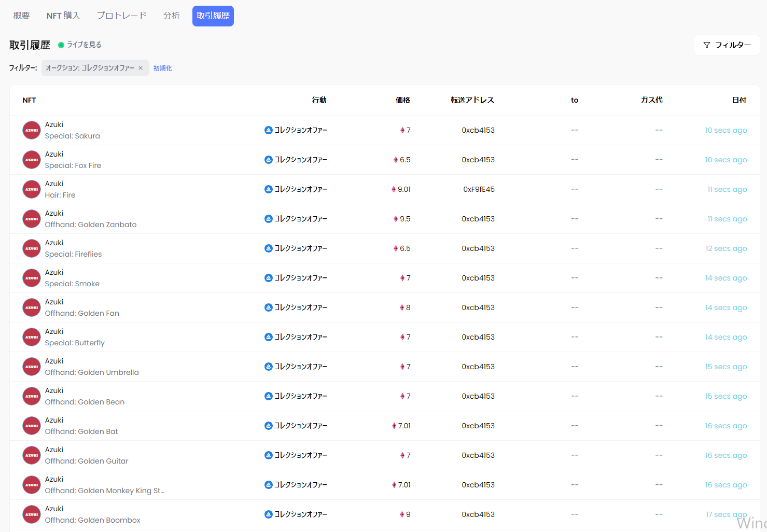The height and width of the screenshot is (532, 767).
Task: Click the OpenSea icon in Golden Zanbato row
Action: point(269,219)
